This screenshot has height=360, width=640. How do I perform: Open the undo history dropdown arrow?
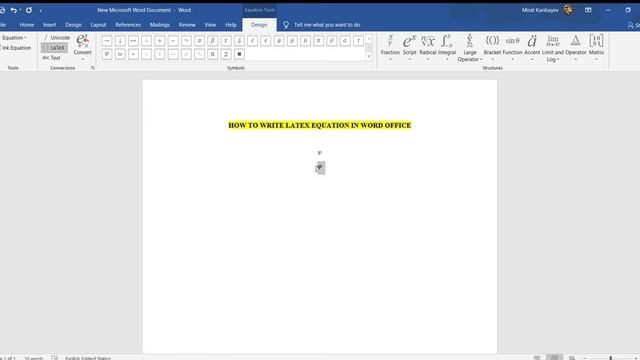point(20,10)
